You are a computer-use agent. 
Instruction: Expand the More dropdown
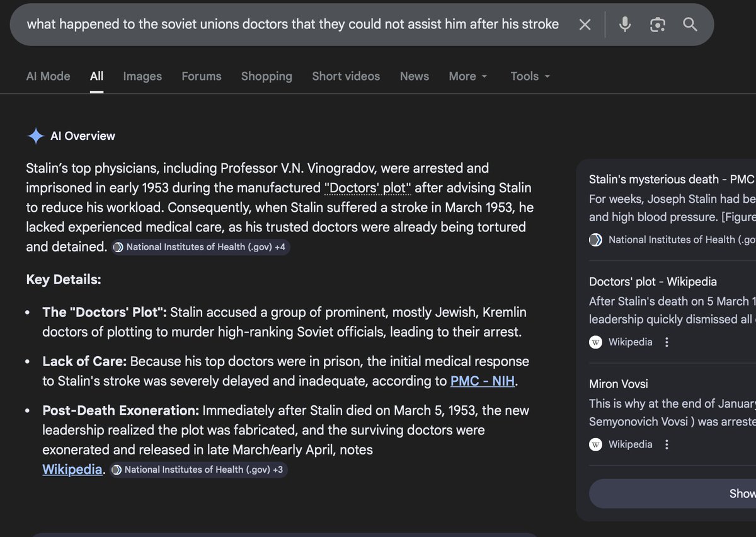click(468, 76)
